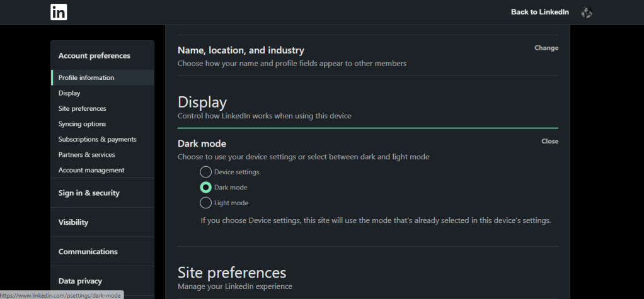Image resolution: width=644 pixels, height=299 pixels.
Task: Click Back to LinkedIn link
Action: point(539,13)
